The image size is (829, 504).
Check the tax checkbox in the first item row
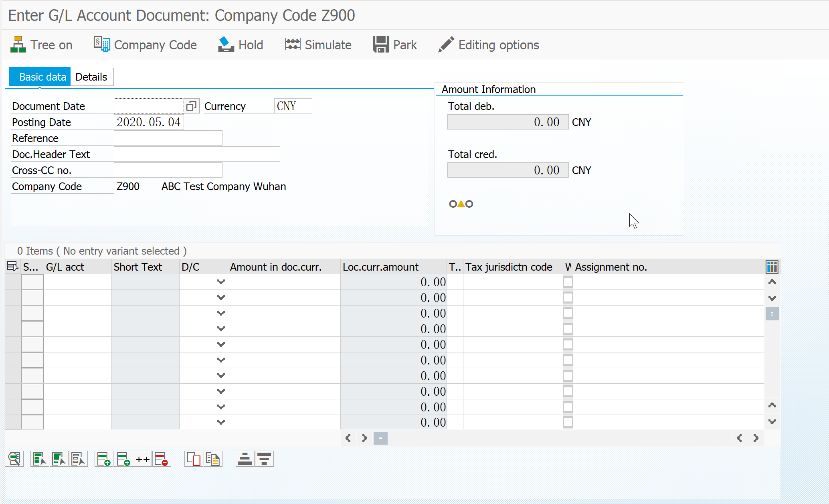[x=568, y=282]
